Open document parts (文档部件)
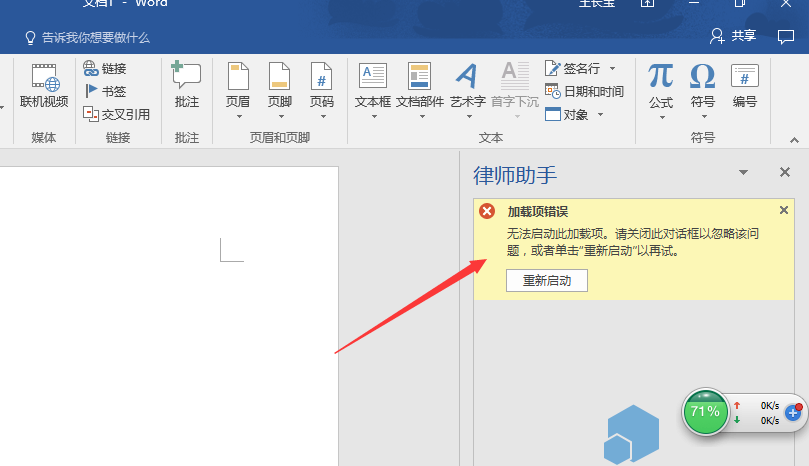This screenshot has width=809, height=466. point(419,85)
